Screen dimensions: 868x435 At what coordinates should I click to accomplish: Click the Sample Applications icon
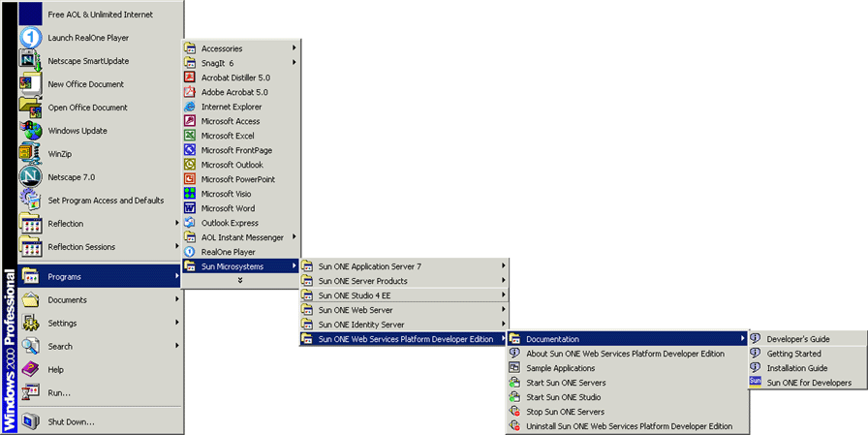coord(514,368)
